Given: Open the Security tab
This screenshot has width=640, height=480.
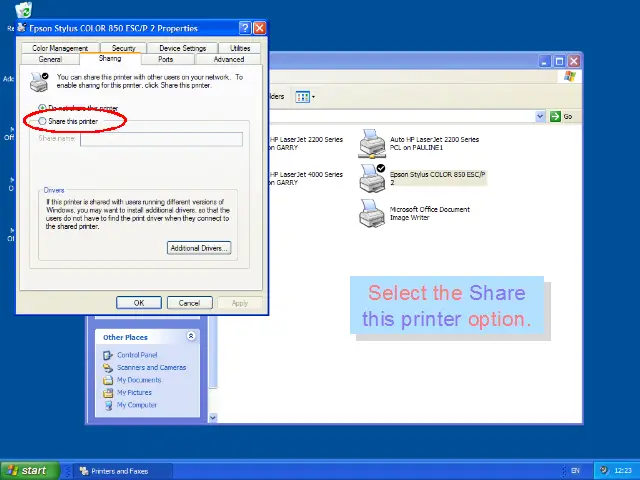Looking at the screenshot, I should pos(123,48).
